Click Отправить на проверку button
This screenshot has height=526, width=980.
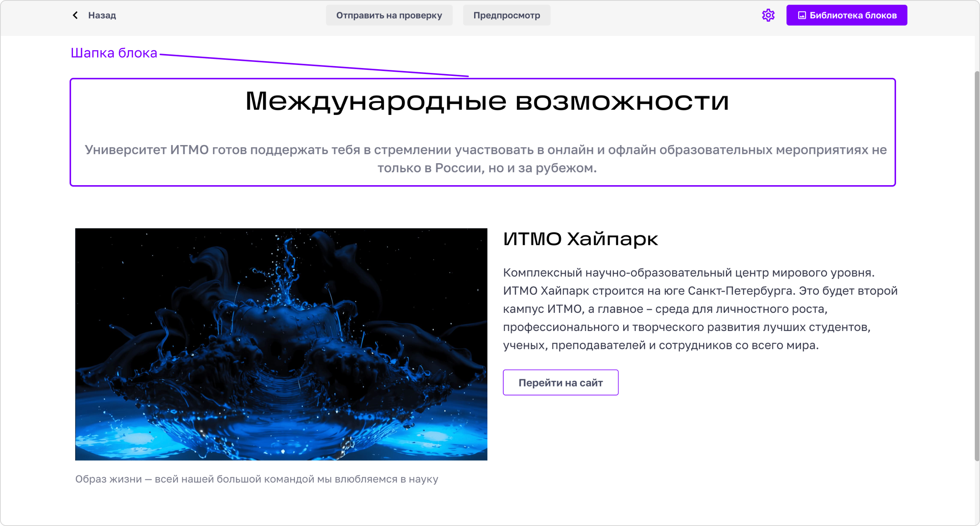[x=389, y=15]
